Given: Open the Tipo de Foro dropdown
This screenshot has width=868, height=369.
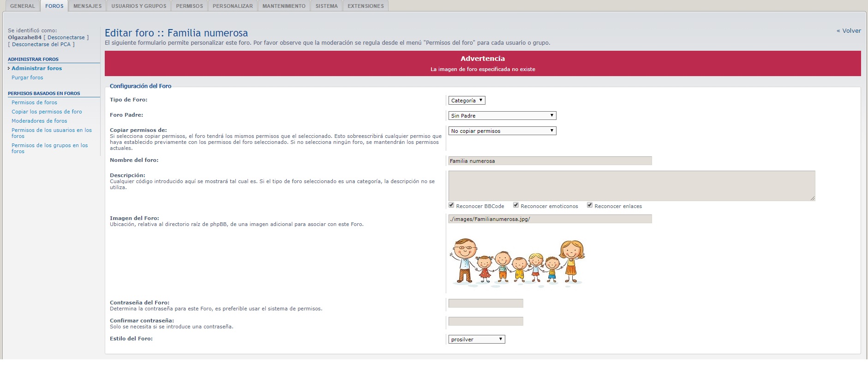Looking at the screenshot, I should pos(467,101).
